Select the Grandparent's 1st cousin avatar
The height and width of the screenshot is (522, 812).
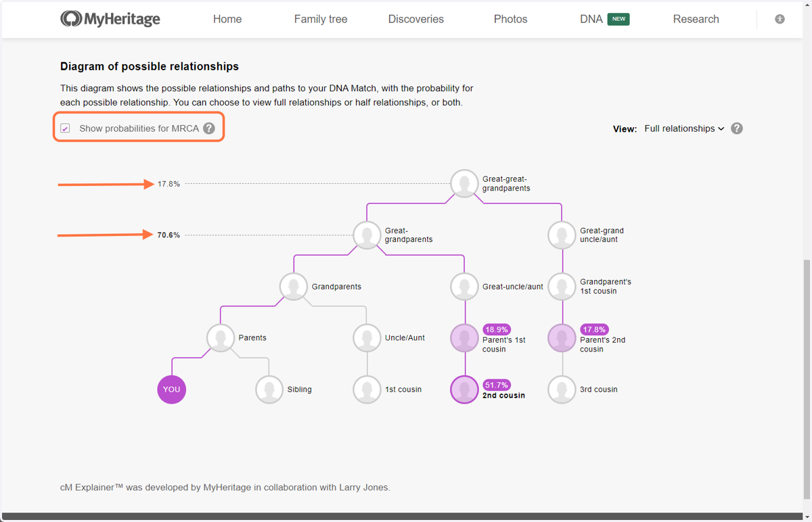[562, 287]
